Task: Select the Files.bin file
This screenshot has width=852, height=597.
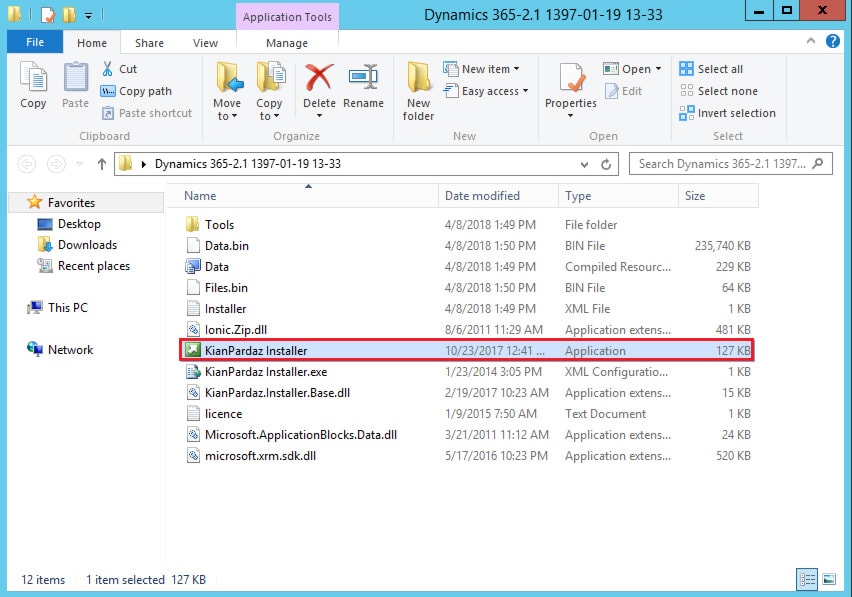Action: click(x=467, y=287)
